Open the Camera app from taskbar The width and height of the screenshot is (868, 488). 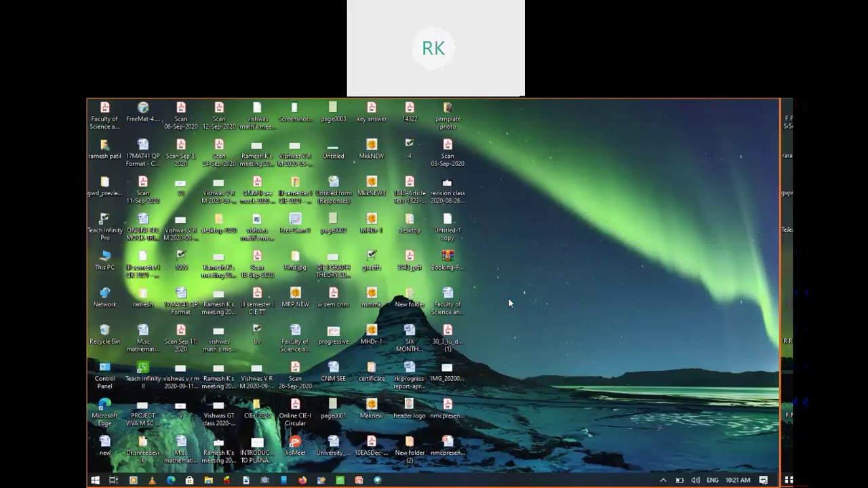pos(264,480)
